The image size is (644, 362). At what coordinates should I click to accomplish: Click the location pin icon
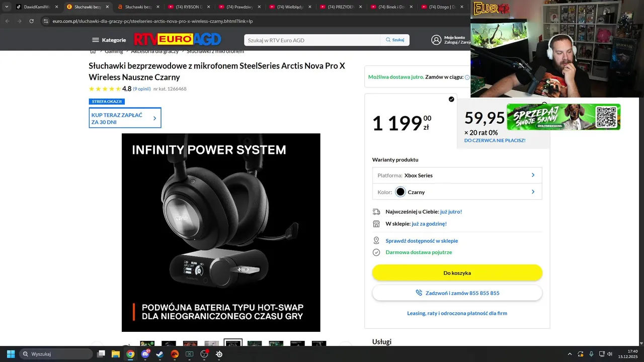click(376, 241)
